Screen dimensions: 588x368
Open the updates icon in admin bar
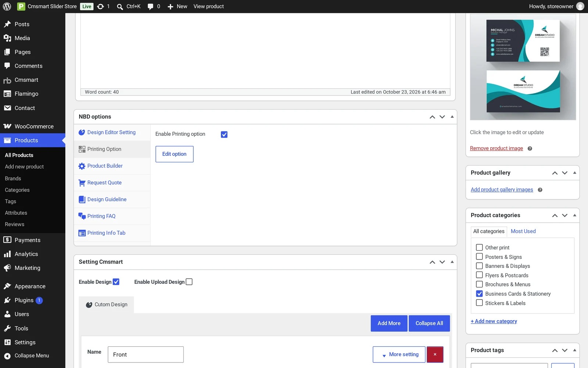click(100, 6)
